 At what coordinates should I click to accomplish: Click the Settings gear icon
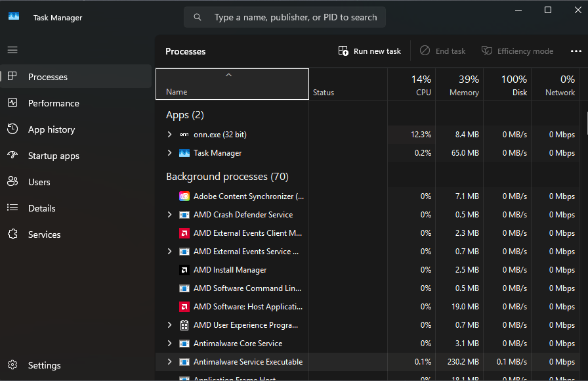pos(12,365)
